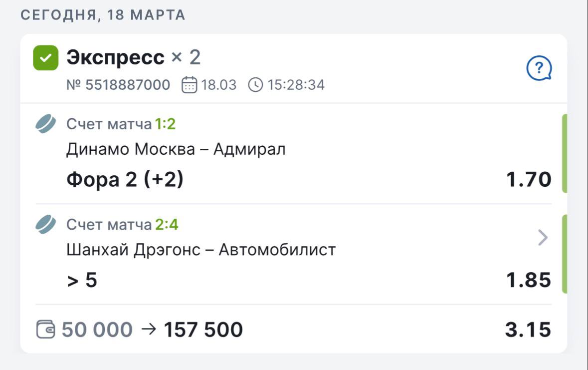Open Динамо Москва – Адмирал match
588x370 pixels.
[x=176, y=149]
